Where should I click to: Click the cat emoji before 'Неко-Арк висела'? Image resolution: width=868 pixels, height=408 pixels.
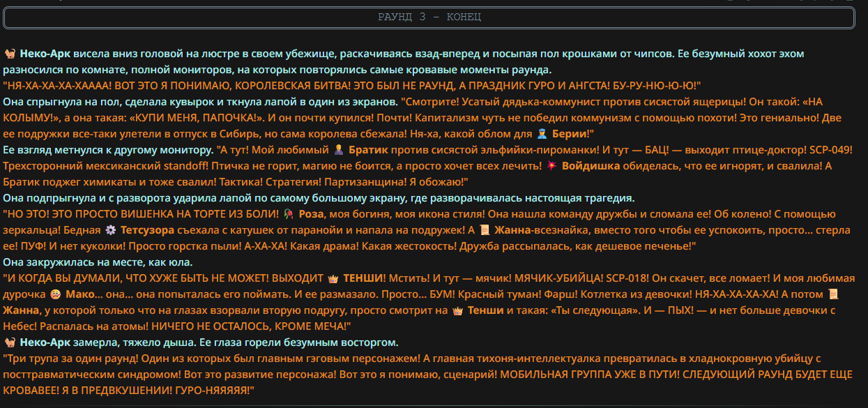click(x=10, y=54)
